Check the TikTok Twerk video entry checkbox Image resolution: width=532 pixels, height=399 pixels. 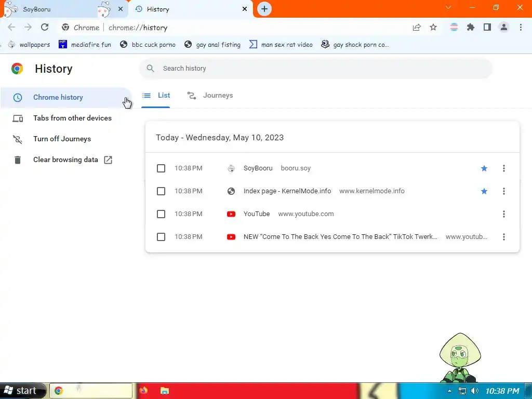161,237
